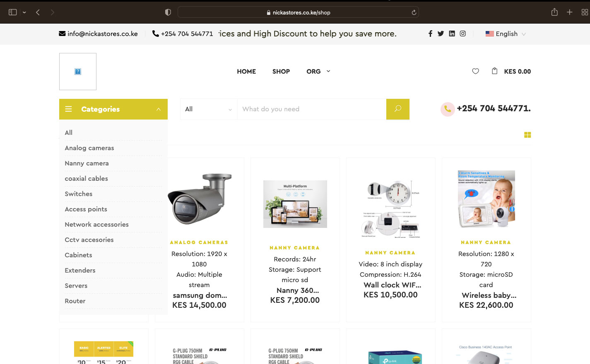Go to the SHOP menu item
This screenshot has width=590, height=364.
pyautogui.click(x=281, y=72)
